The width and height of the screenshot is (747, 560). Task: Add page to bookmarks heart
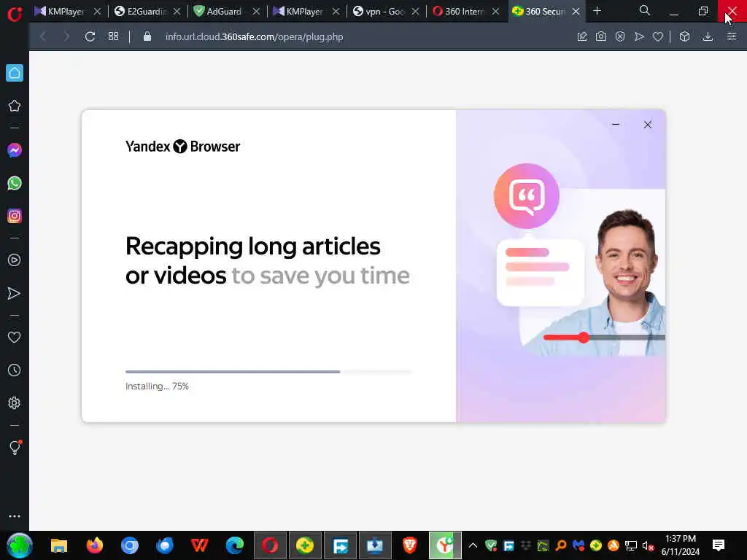[658, 36]
